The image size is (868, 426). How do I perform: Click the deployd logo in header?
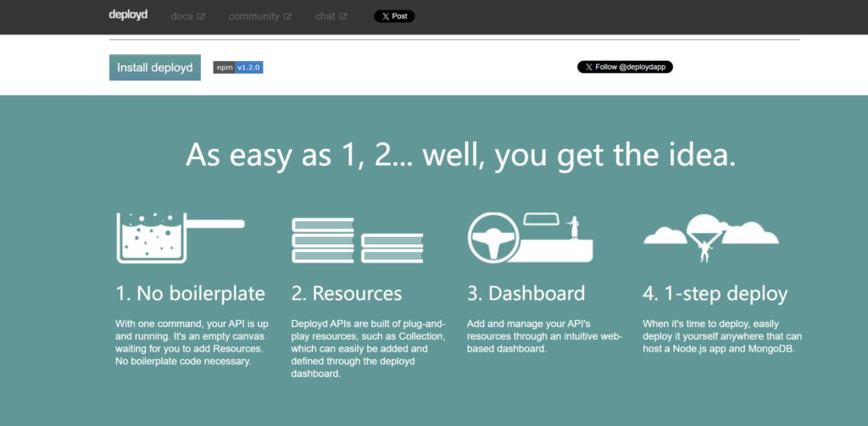(128, 15)
